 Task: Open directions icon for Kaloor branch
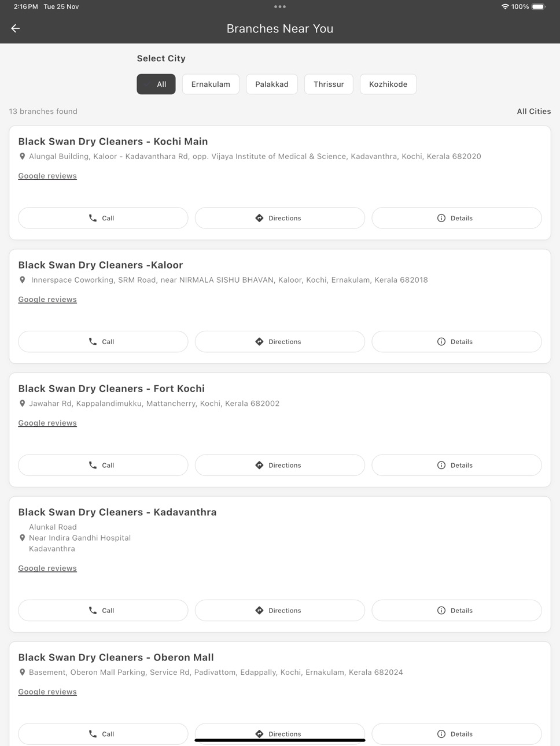coord(259,342)
